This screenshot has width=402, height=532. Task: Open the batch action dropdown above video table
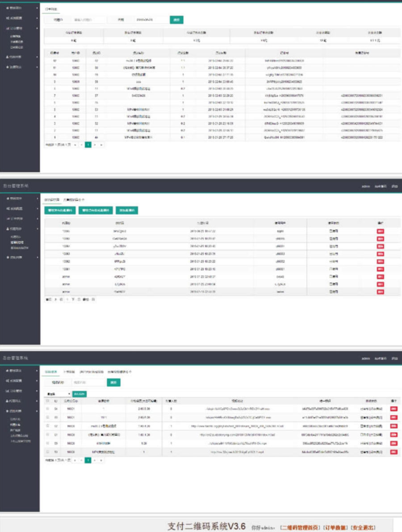(x=58, y=394)
